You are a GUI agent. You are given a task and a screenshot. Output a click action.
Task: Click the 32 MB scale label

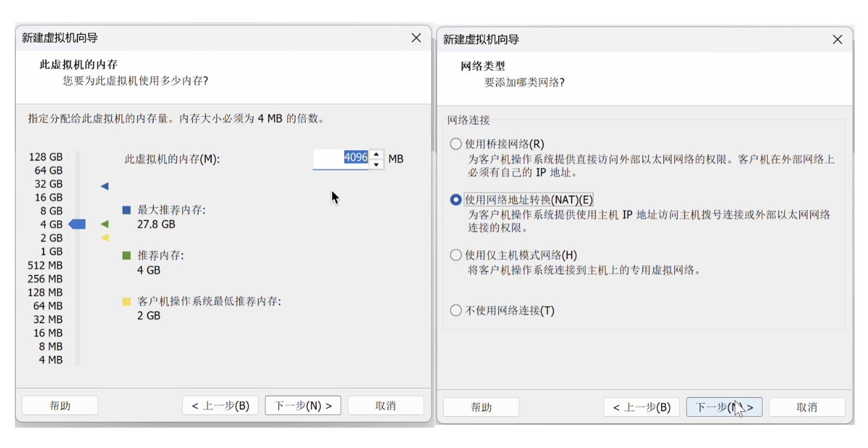tap(48, 319)
